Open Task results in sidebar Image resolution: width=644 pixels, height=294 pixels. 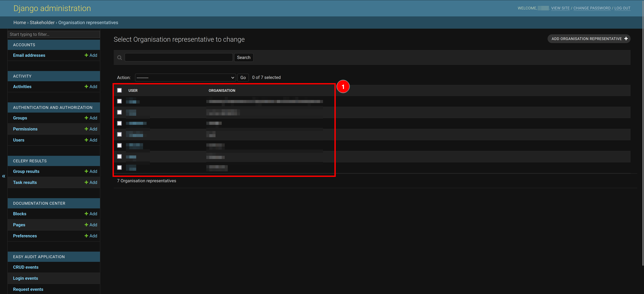click(25, 182)
